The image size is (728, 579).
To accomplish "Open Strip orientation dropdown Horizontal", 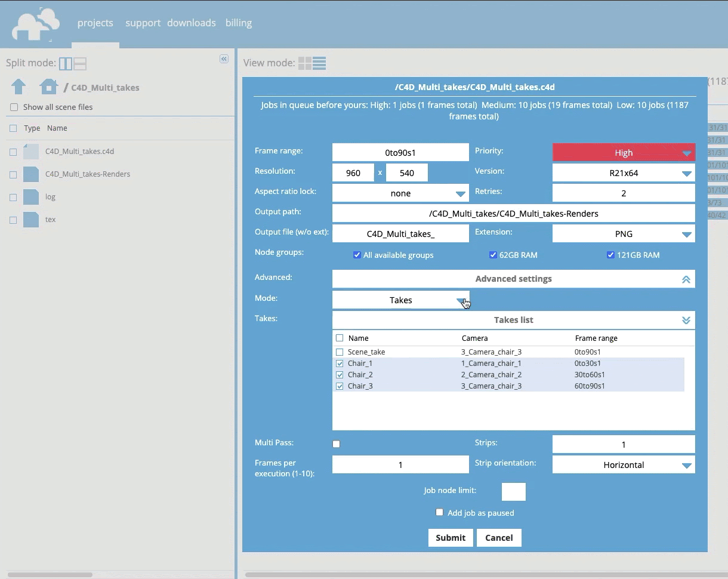I will [x=624, y=464].
